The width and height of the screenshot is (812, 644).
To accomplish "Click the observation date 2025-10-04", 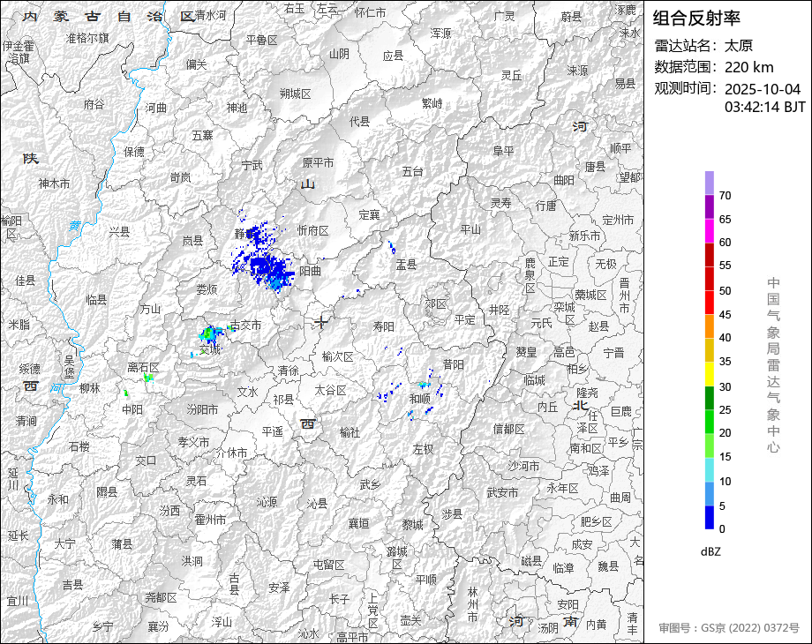I will pos(762,89).
